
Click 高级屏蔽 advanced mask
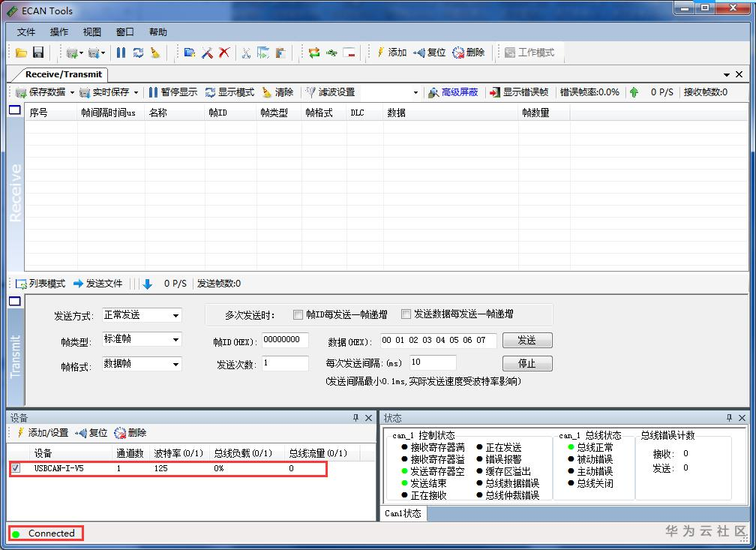[453, 92]
